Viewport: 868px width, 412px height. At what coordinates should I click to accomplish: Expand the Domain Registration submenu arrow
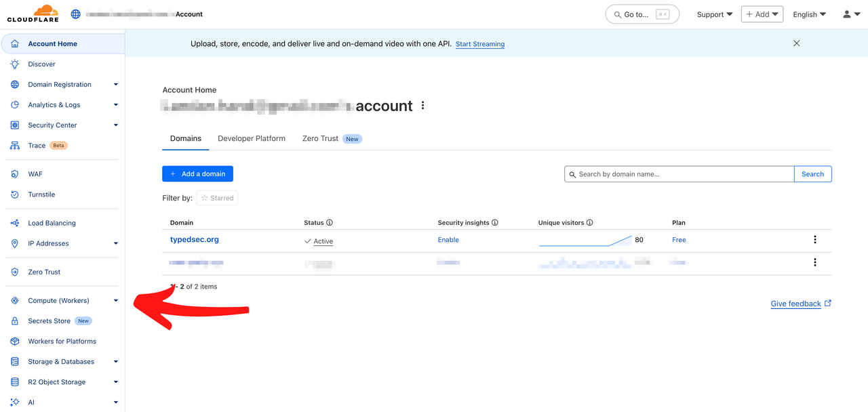[116, 85]
